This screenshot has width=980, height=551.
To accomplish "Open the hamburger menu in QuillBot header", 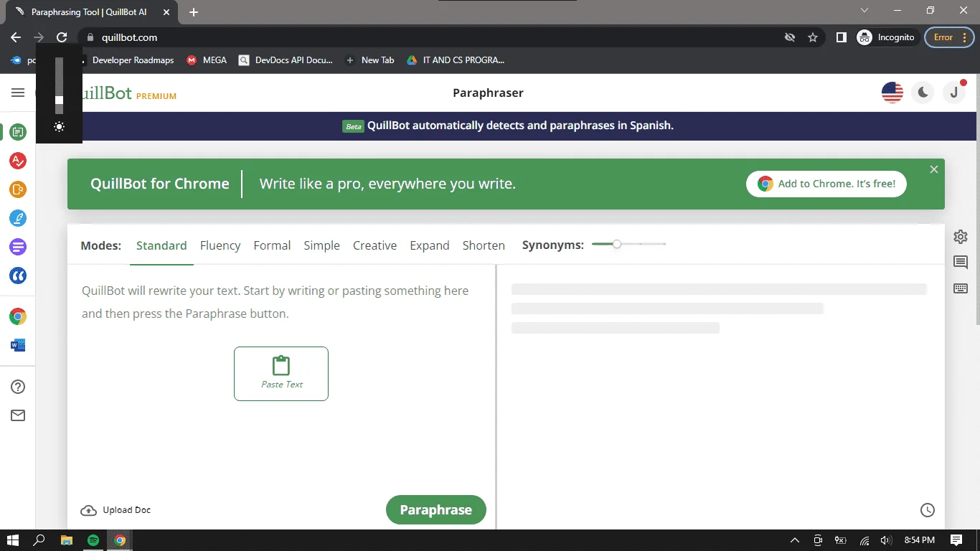I will 18,93.
